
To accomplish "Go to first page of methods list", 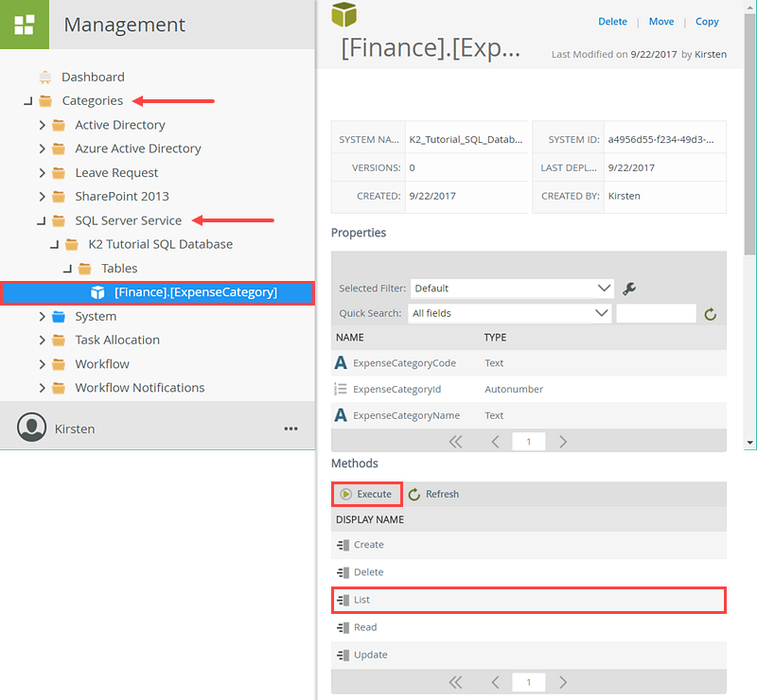I will tap(455, 682).
